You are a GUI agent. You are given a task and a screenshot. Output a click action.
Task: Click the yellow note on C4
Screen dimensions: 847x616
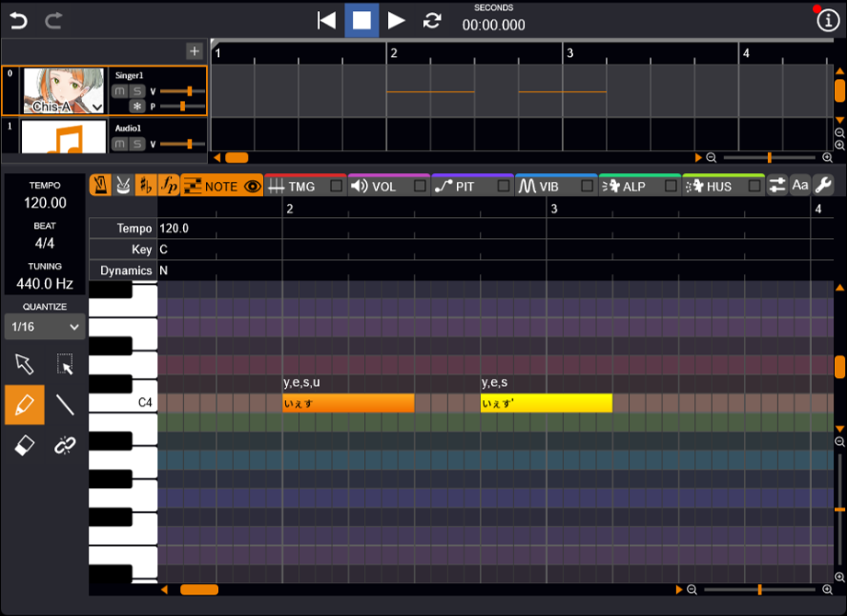(x=545, y=403)
